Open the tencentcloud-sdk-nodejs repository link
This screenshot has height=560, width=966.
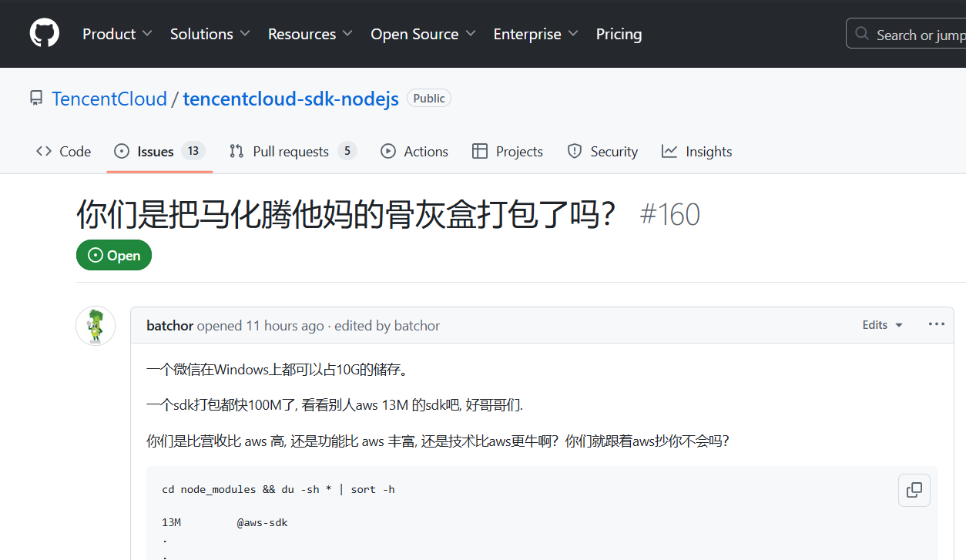[291, 99]
